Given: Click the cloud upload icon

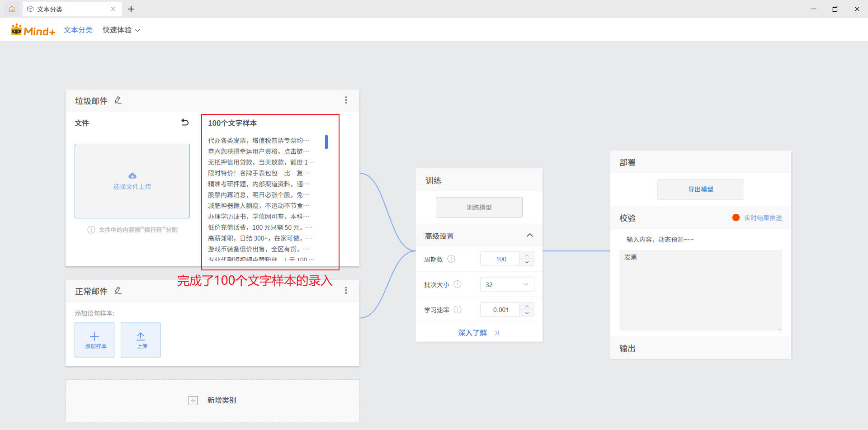Looking at the screenshot, I should (x=132, y=176).
